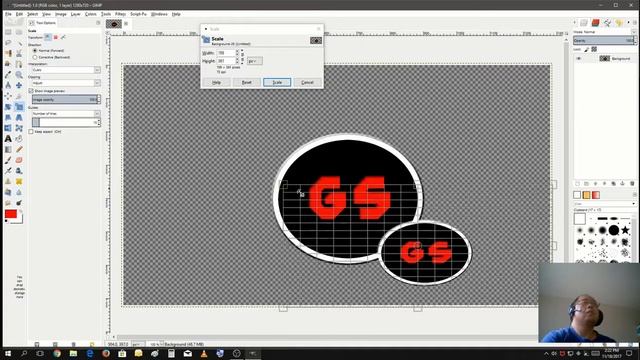Set Transform to affect path
Image resolution: width=640 pixels, height=360 pixels.
pos(63,37)
